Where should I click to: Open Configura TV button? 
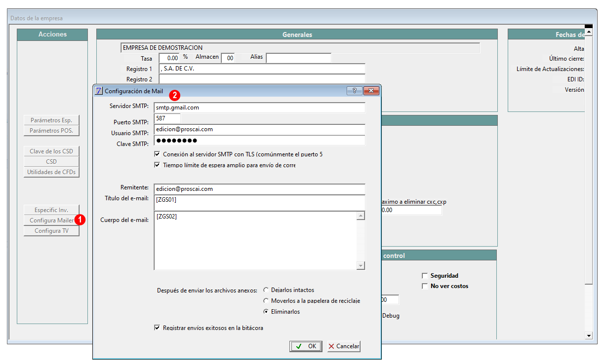(51, 231)
